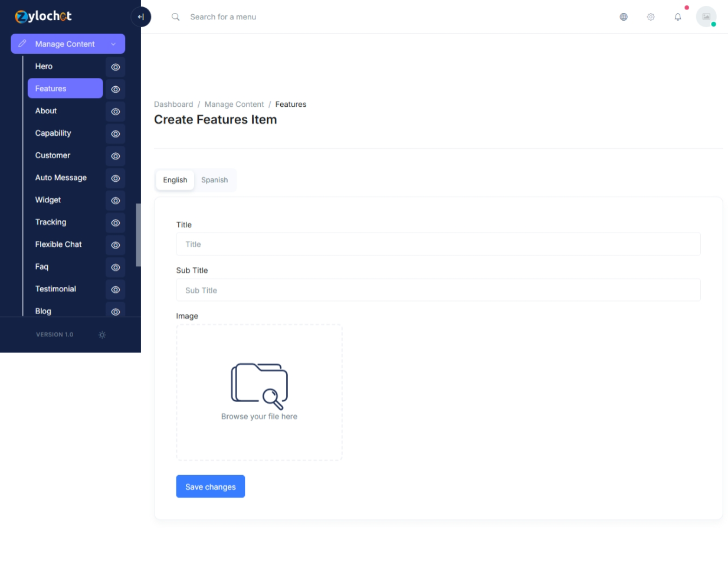Switch to the English tab
728x582 pixels.
(175, 180)
